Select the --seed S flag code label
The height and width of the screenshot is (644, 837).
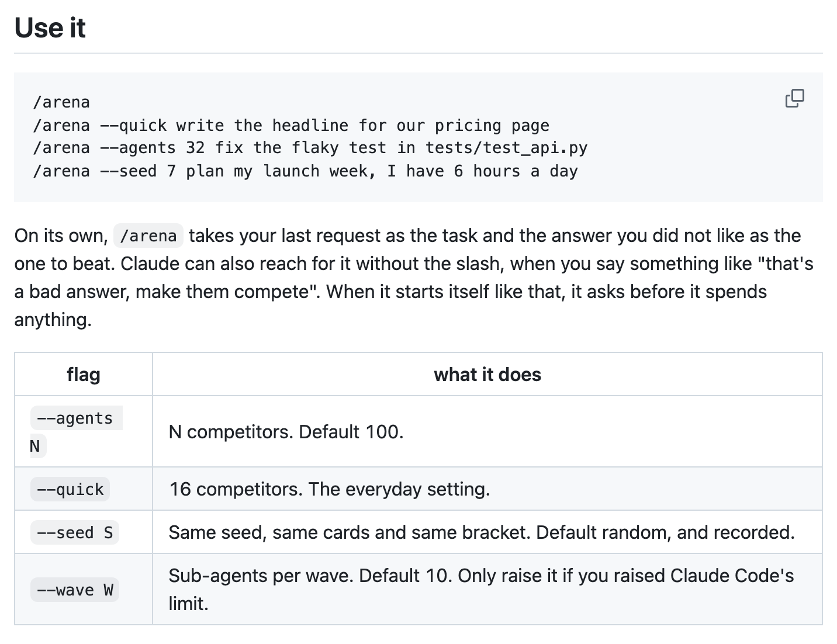pos(75,532)
